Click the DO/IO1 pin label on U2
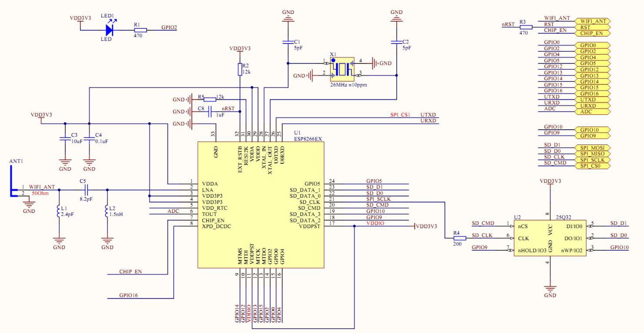This screenshot has height=333, width=644. pos(572,238)
